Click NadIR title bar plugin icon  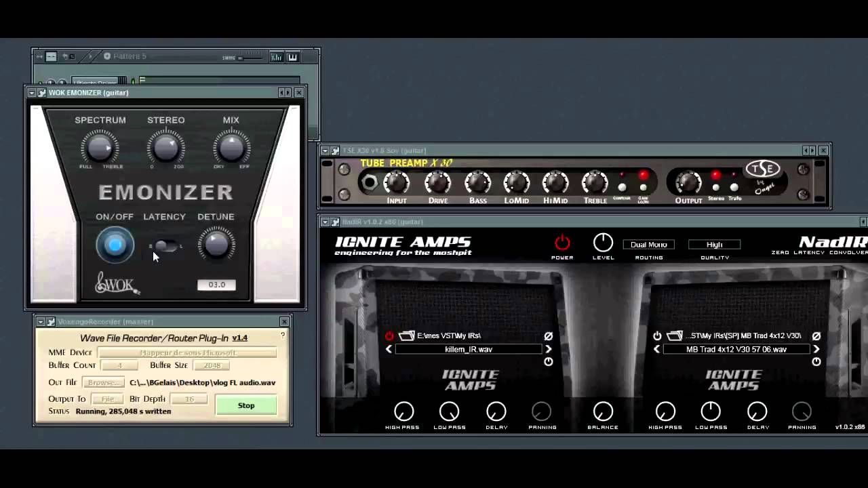(x=335, y=222)
